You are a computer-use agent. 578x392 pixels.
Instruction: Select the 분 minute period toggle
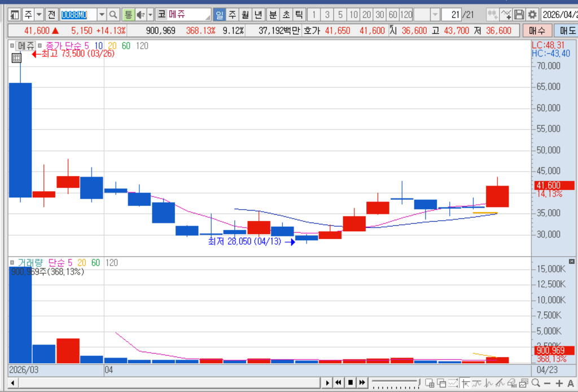tap(273, 15)
